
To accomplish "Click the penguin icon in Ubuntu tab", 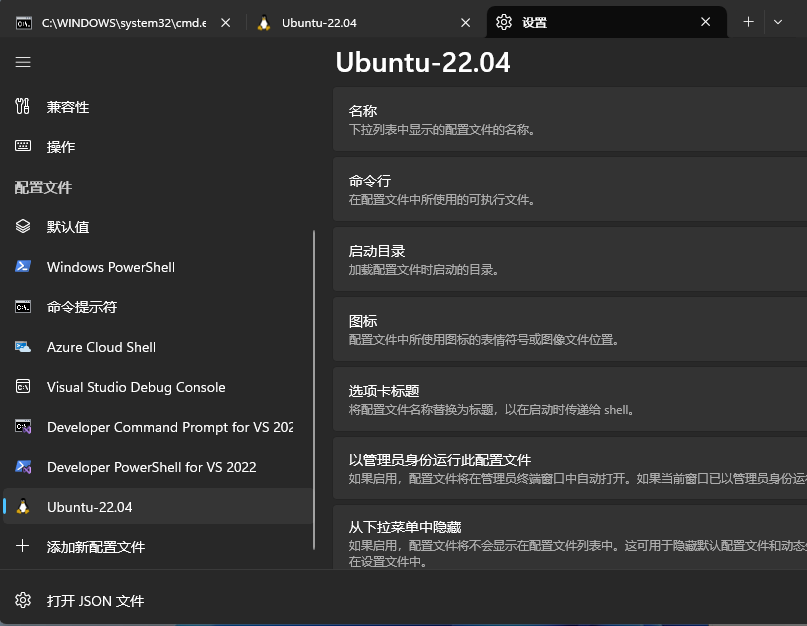I will pyautogui.click(x=264, y=23).
